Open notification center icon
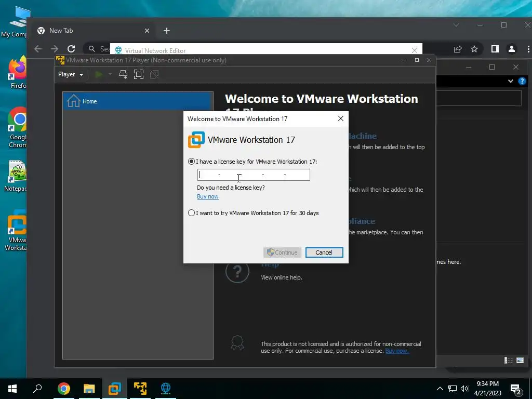Screen dimensions: 532x399 click(x=516, y=389)
